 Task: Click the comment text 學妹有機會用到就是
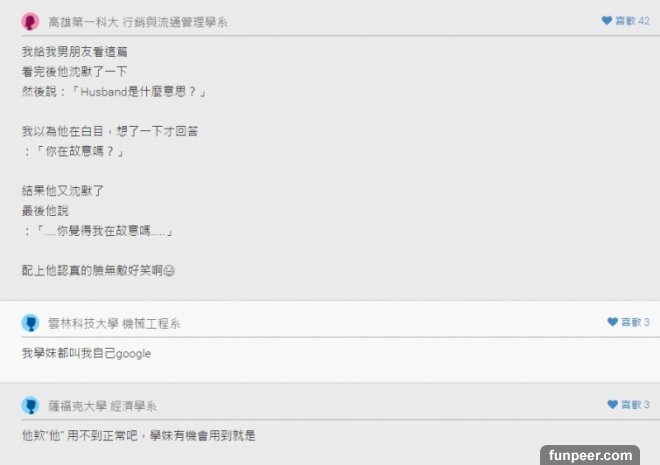point(202,436)
